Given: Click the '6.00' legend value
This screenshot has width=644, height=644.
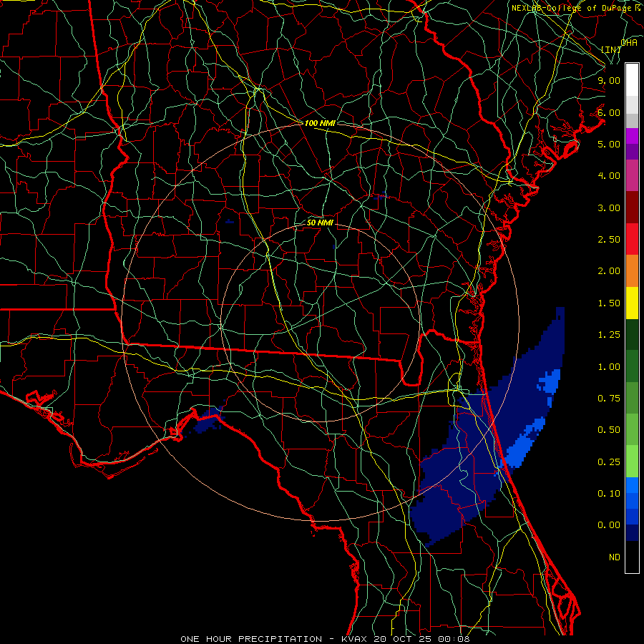Looking at the screenshot, I should tap(609, 112).
